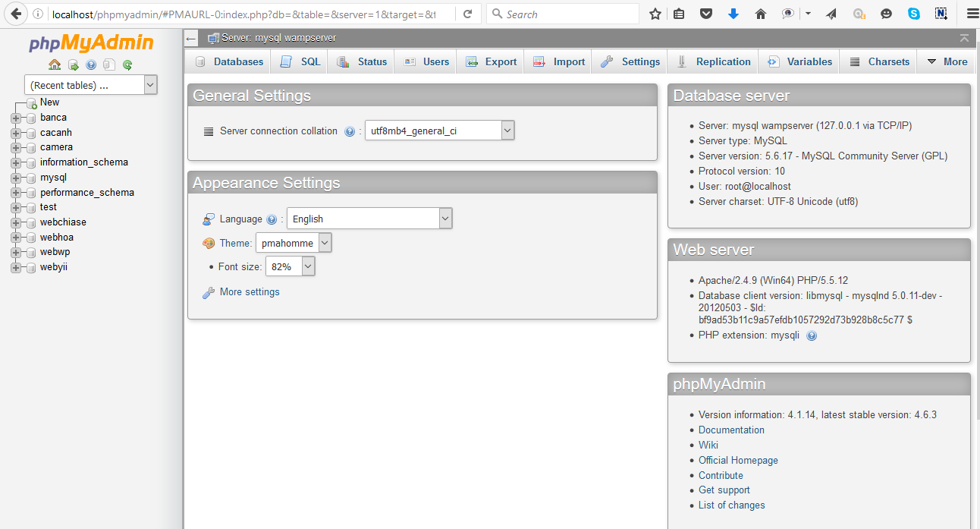980x529 pixels.
Task: Open the Replication tab
Action: click(x=713, y=61)
